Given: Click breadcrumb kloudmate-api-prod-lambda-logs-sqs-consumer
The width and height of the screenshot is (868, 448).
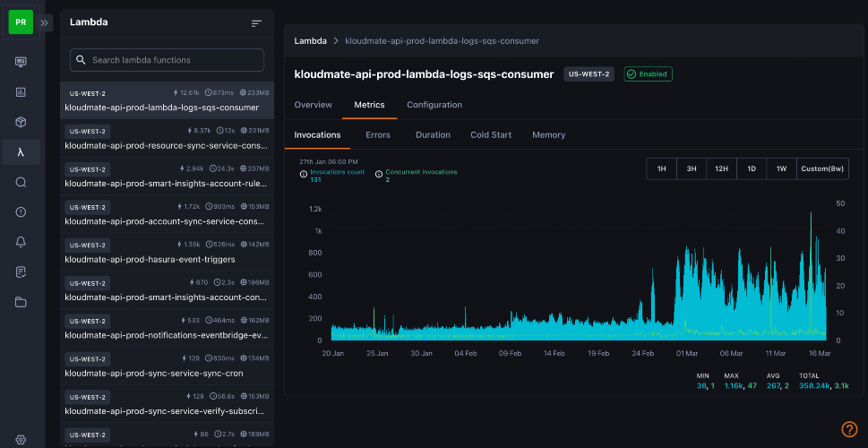Looking at the screenshot, I should pyautogui.click(x=442, y=41).
